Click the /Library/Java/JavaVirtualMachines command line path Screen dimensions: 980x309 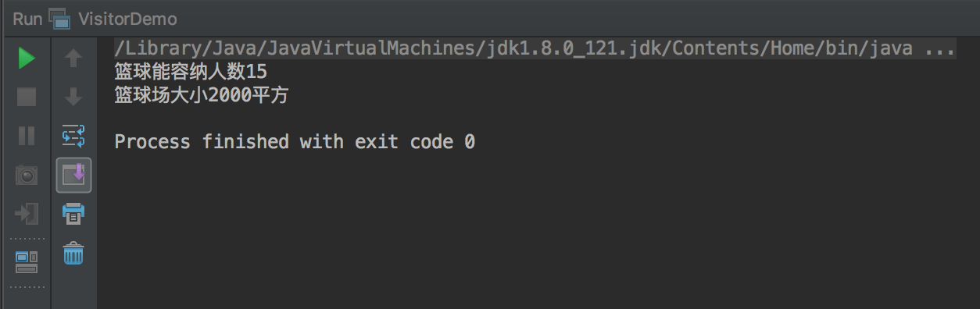[513, 49]
